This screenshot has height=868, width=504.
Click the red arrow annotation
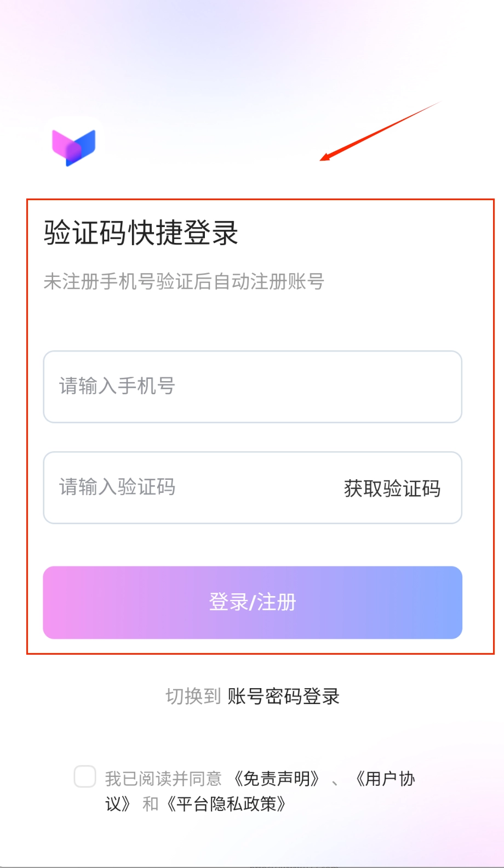(x=380, y=132)
